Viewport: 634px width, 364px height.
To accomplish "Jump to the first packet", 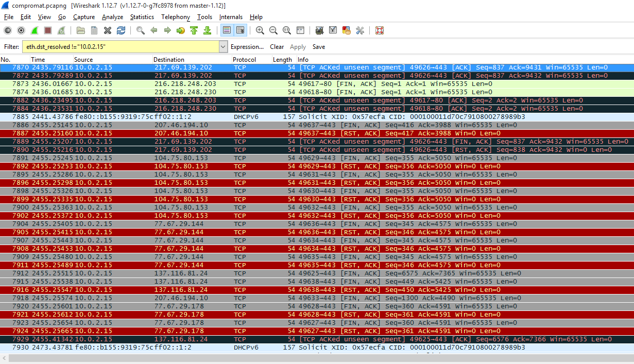I will click(x=194, y=30).
